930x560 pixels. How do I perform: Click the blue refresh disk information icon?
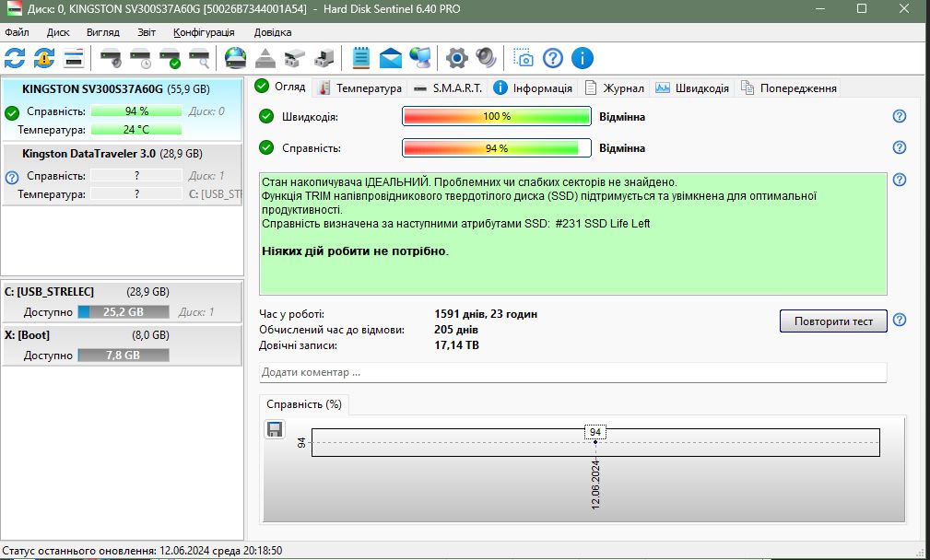(x=15, y=58)
